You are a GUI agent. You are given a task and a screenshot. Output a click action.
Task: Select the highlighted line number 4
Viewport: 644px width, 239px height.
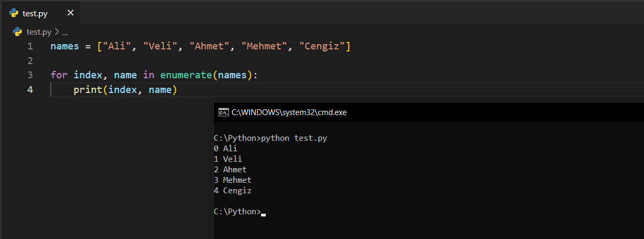(x=30, y=90)
